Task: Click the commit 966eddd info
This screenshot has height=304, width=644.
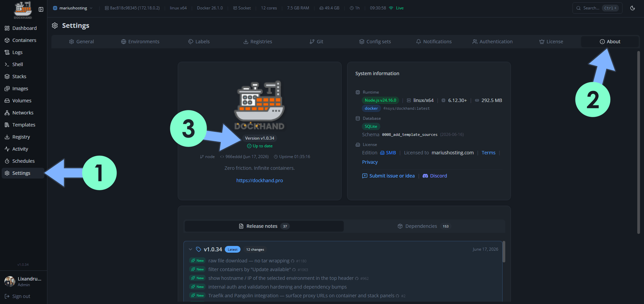Action: (244, 157)
